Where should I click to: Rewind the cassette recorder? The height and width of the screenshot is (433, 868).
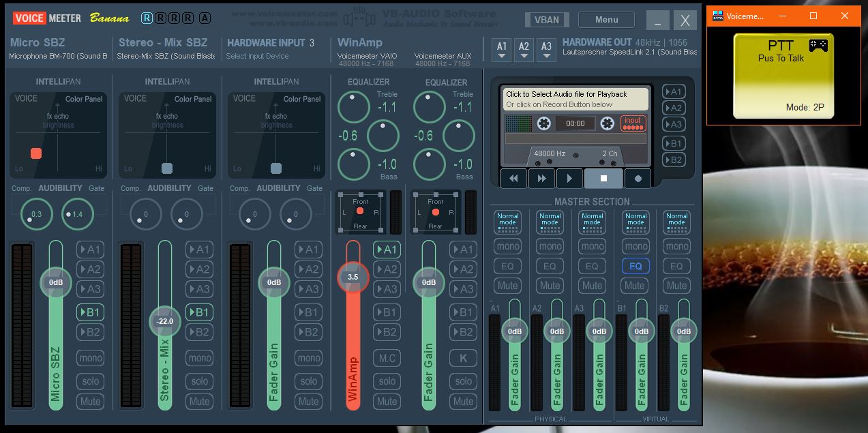(513, 179)
